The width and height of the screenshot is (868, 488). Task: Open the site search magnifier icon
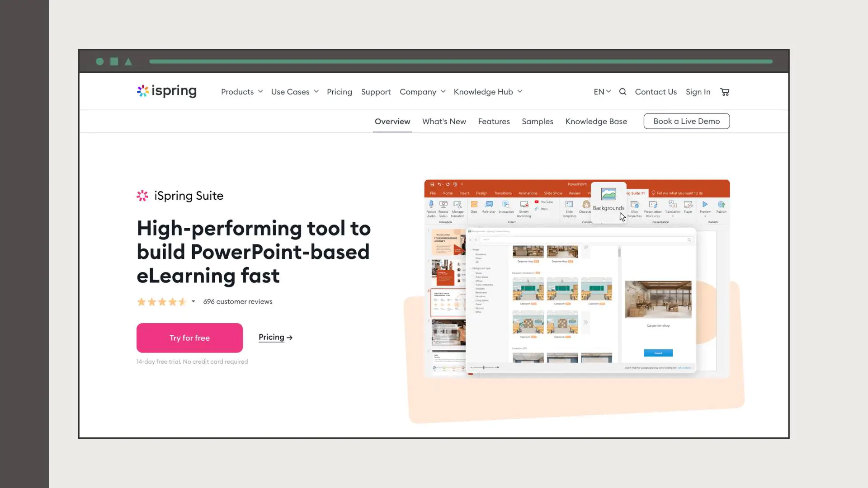[623, 92]
